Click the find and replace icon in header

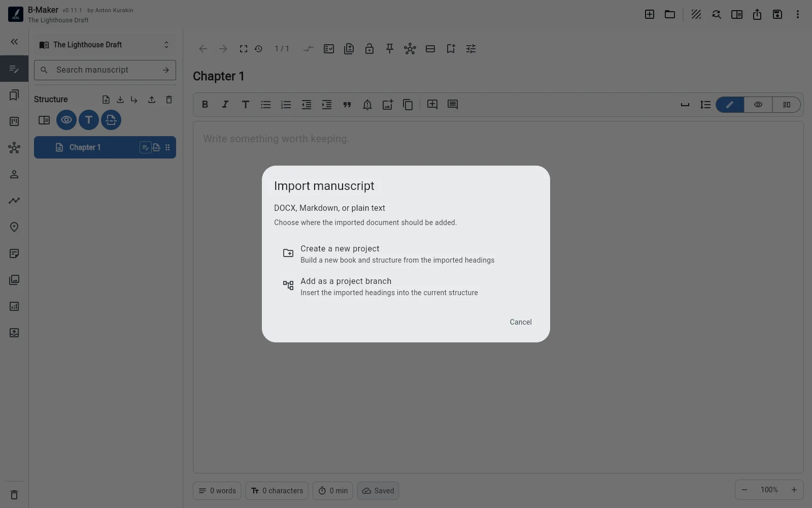[x=717, y=14]
